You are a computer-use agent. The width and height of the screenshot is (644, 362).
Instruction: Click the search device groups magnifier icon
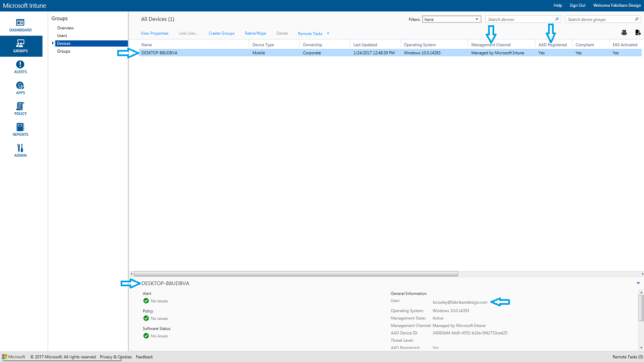(x=637, y=19)
